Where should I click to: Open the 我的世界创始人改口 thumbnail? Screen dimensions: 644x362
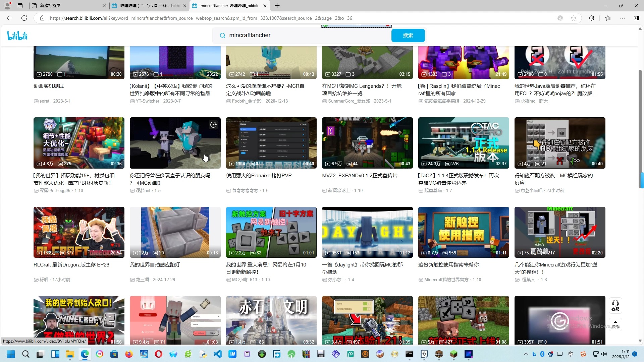(79, 320)
